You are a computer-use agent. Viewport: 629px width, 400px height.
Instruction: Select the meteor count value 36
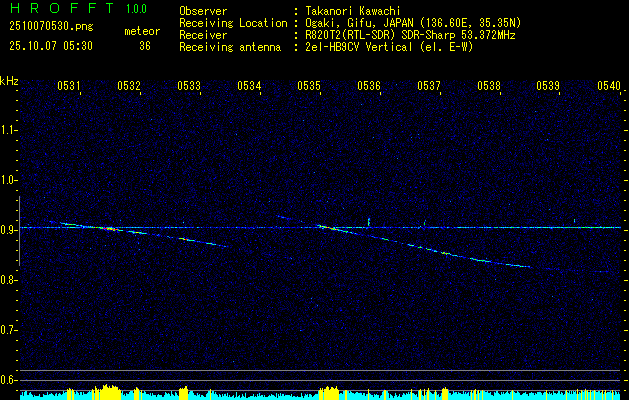point(145,46)
